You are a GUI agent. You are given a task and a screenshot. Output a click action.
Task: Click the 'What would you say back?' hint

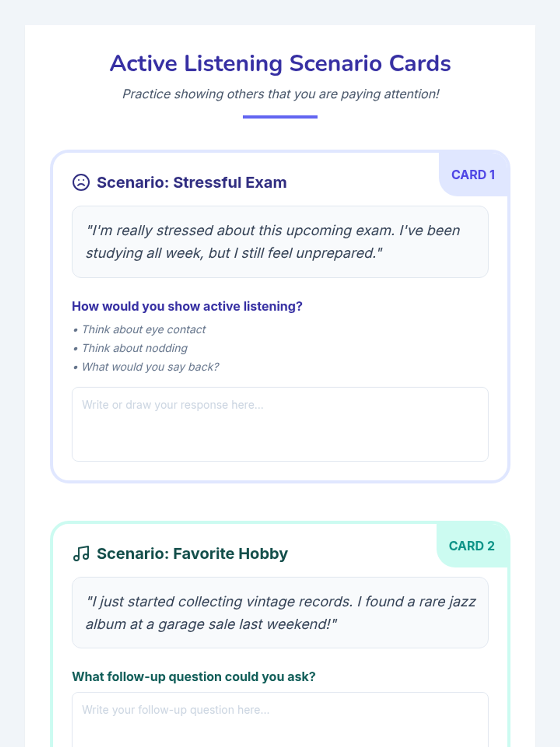150,367
